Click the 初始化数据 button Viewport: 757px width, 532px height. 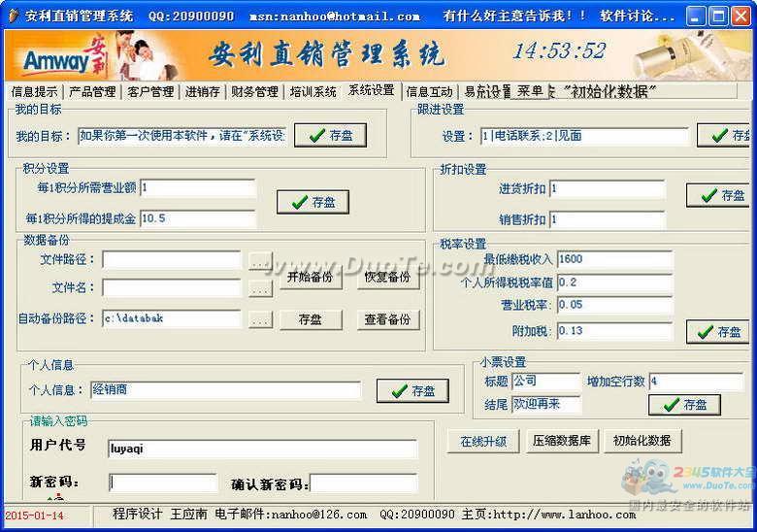pyautogui.click(x=642, y=441)
